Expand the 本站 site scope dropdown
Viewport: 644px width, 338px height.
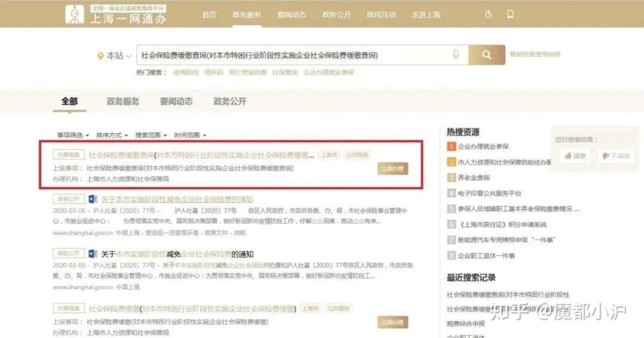coord(119,55)
